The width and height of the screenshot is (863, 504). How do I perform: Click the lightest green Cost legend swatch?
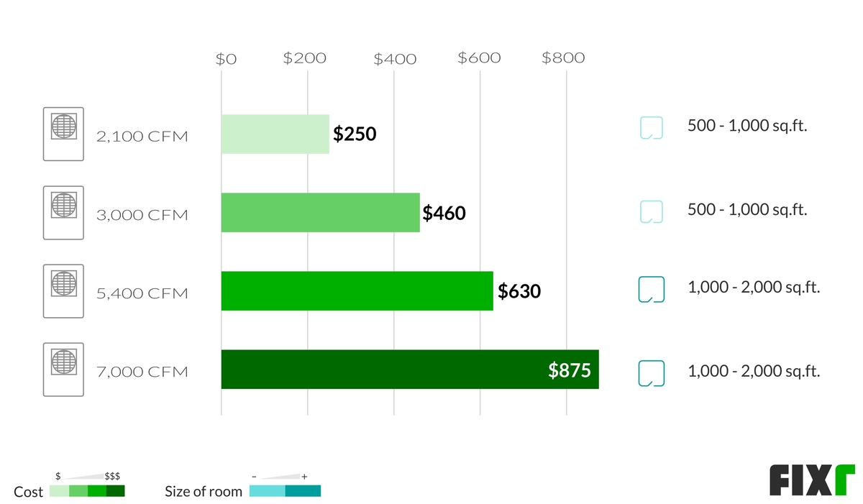point(59,491)
